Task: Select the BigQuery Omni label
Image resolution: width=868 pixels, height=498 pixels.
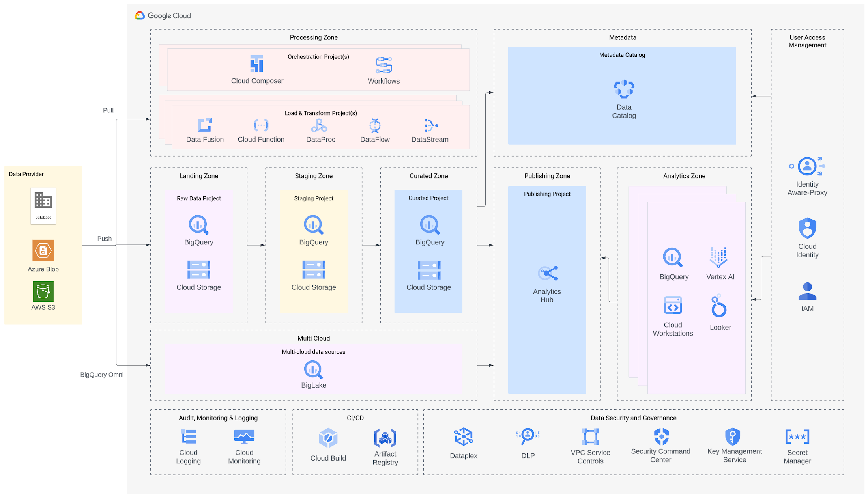Action: 102,375
